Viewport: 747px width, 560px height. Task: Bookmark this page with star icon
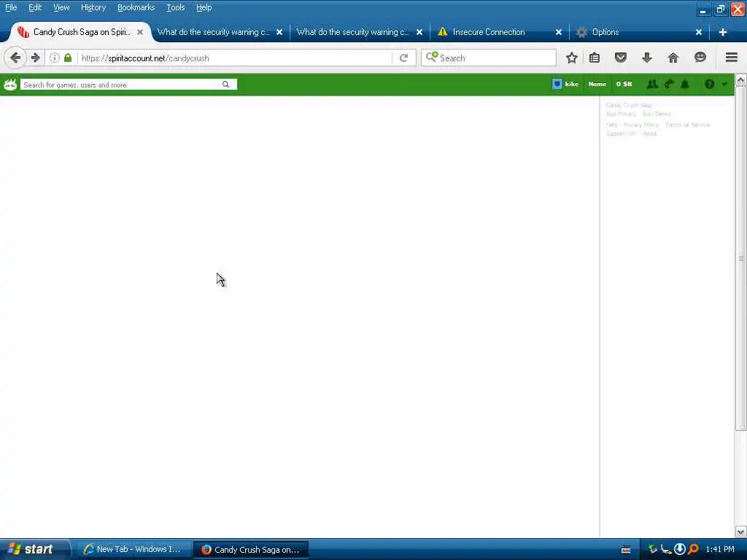[x=572, y=58]
